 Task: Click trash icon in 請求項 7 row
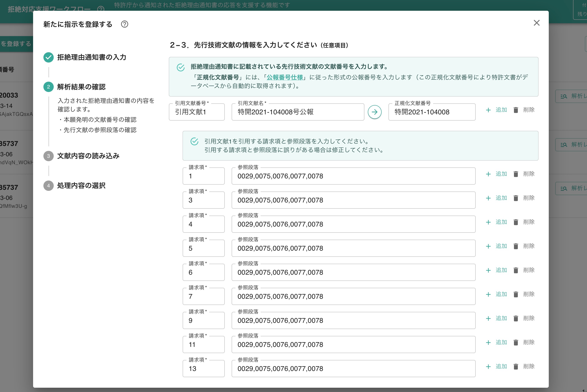516,294
